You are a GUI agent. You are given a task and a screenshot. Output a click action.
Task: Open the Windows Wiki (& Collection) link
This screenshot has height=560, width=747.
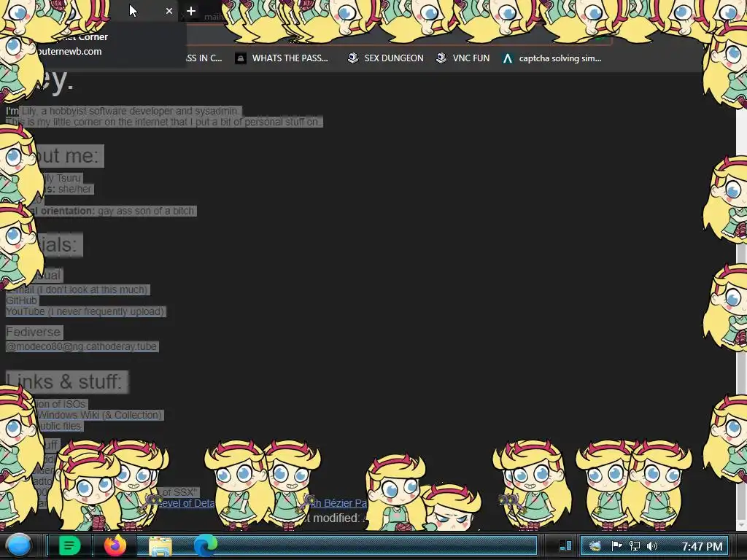point(100,415)
